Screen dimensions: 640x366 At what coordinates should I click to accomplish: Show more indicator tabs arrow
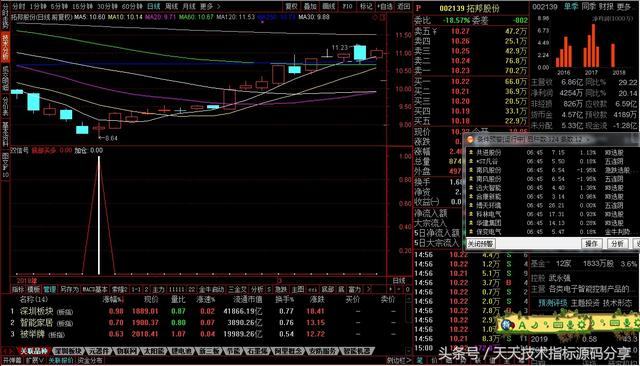click(369, 289)
